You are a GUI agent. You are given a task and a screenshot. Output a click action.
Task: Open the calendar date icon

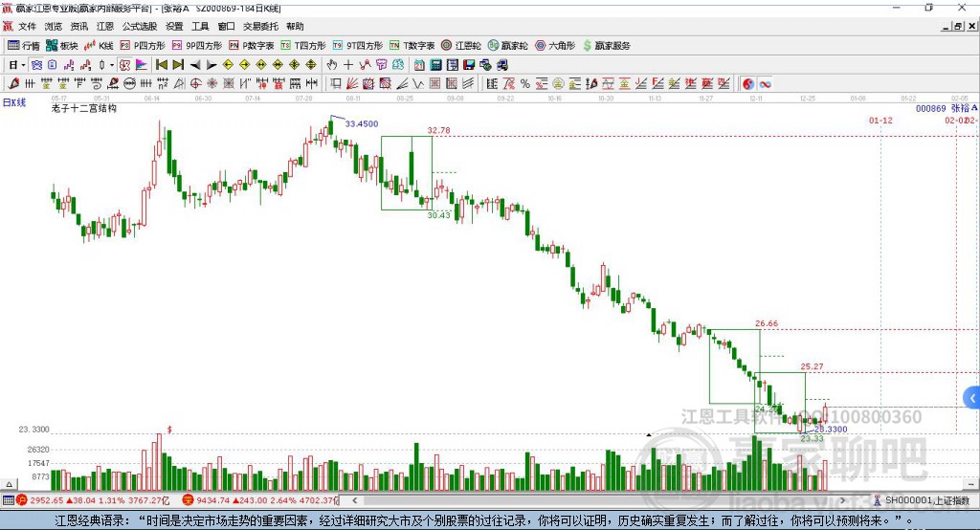tap(419, 65)
